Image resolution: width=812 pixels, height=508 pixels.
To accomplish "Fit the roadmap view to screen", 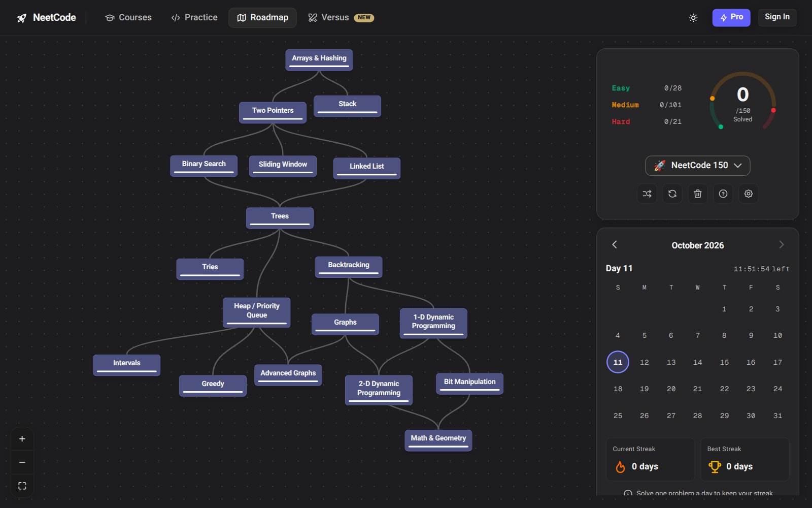I will tap(22, 486).
